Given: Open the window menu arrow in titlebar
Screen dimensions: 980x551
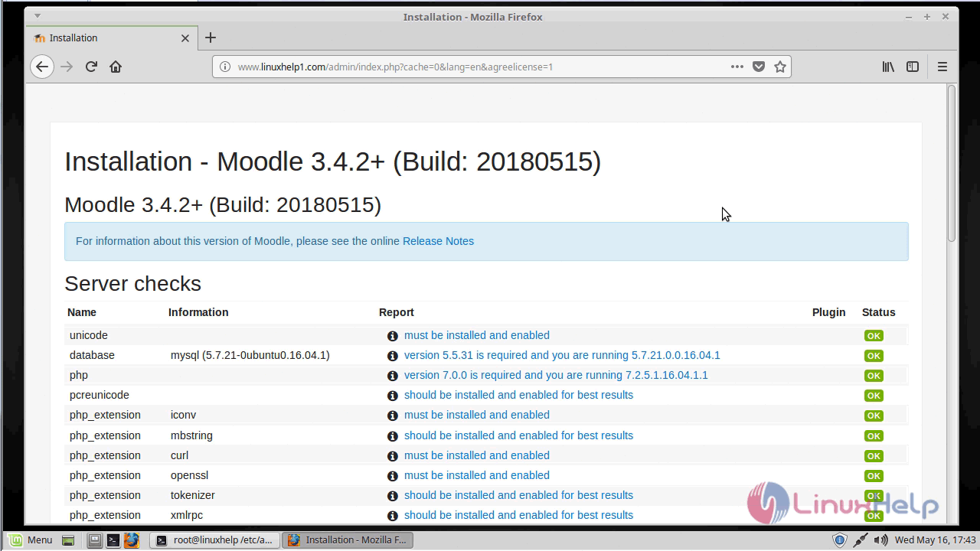Looking at the screenshot, I should point(38,16).
